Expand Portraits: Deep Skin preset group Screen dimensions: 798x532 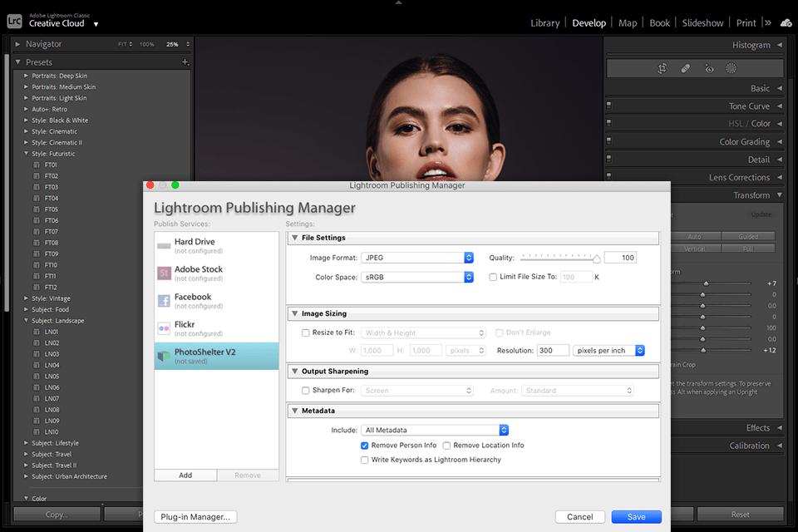tap(26, 76)
